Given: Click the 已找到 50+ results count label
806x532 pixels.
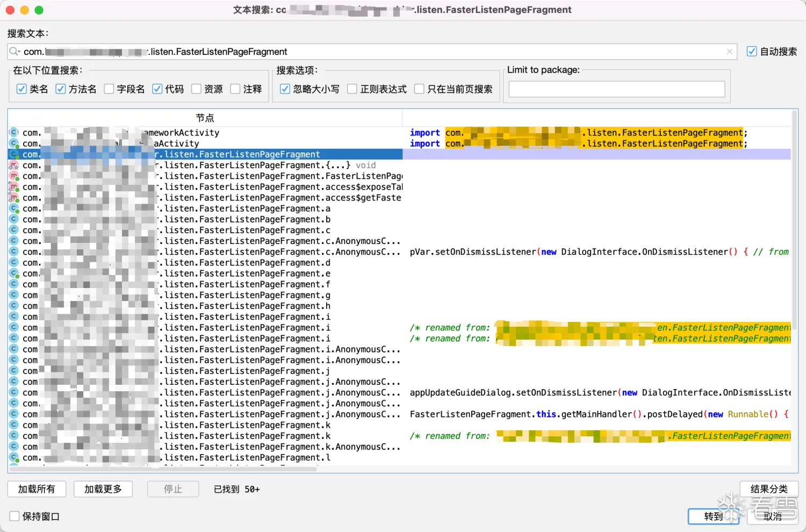Looking at the screenshot, I should click(x=236, y=489).
